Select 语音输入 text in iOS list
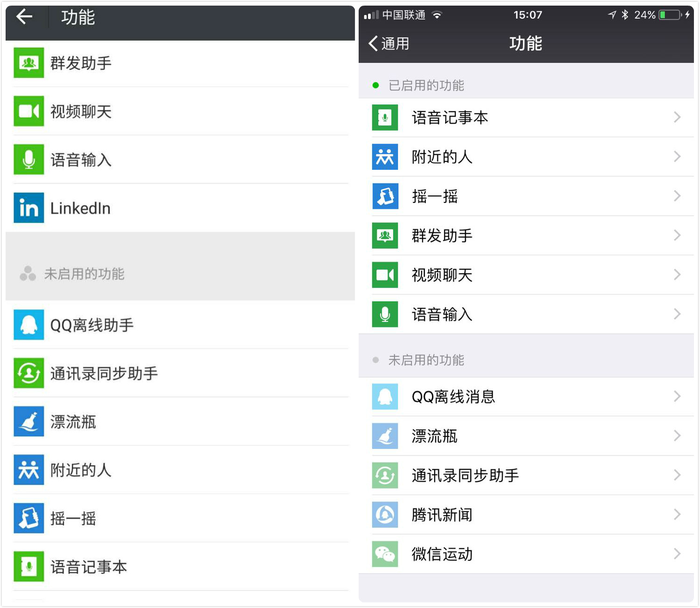 442,314
